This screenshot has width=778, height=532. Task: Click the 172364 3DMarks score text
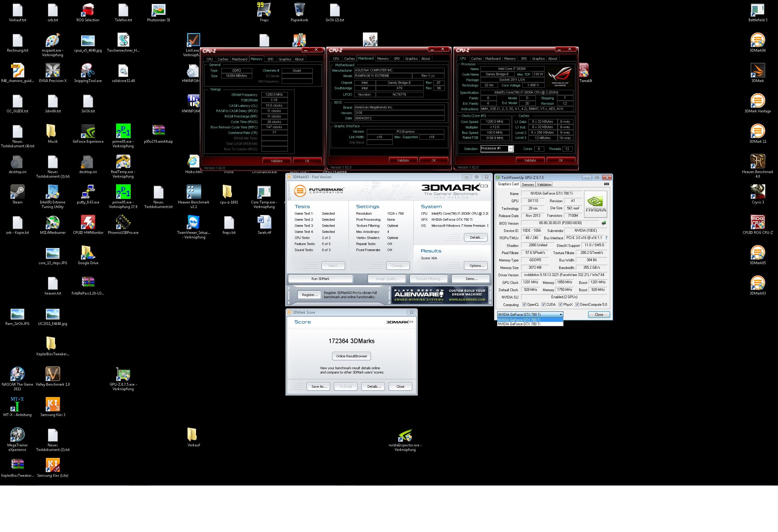(x=352, y=341)
